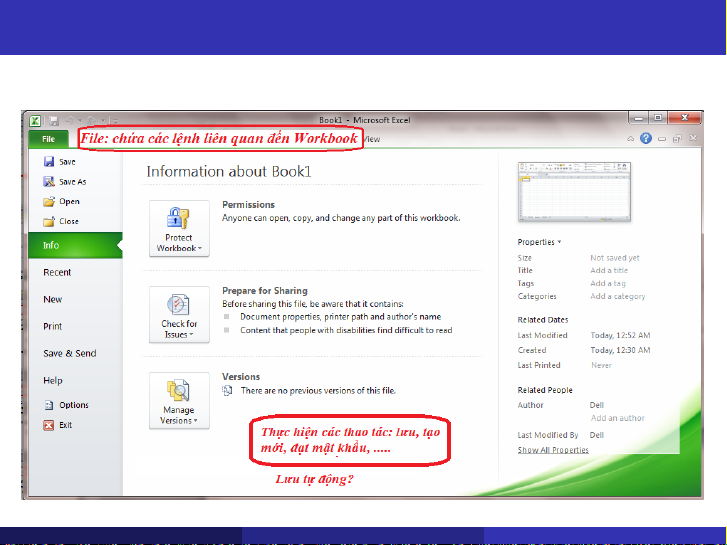Select the Info tab
The image size is (727, 545).
click(76, 245)
